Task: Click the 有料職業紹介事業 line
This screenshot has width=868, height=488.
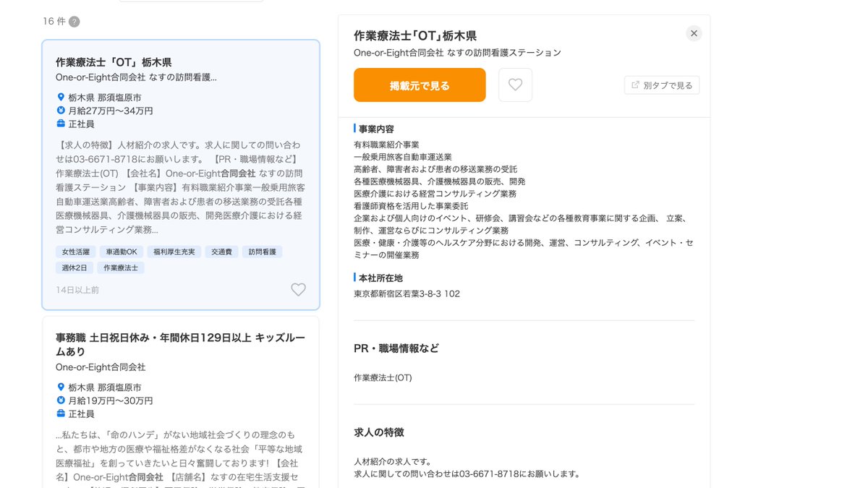Action: pyautogui.click(x=386, y=145)
